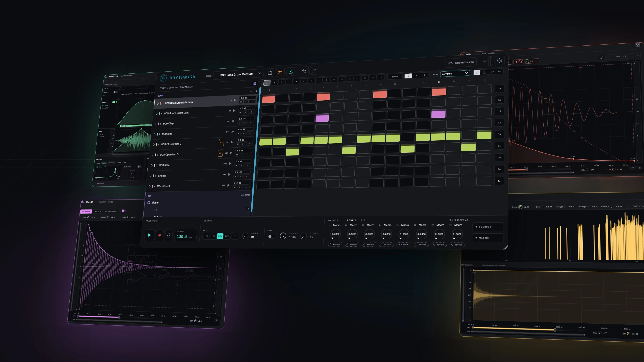Image resolution: width=644 pixels, height=362 pixels.
Task: Open Rhythmica settings via the gear icon
Action: tap(500, 61)
